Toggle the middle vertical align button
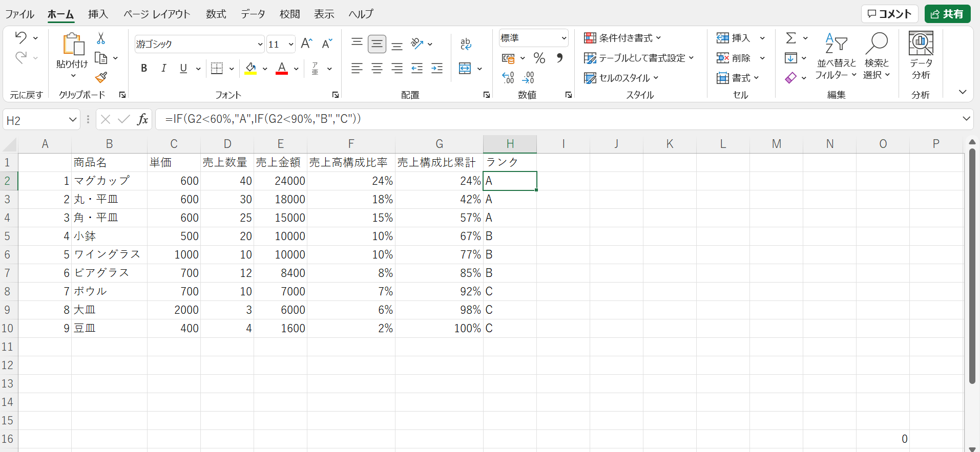The image size is (980, 452). click(x=377, y=45)
